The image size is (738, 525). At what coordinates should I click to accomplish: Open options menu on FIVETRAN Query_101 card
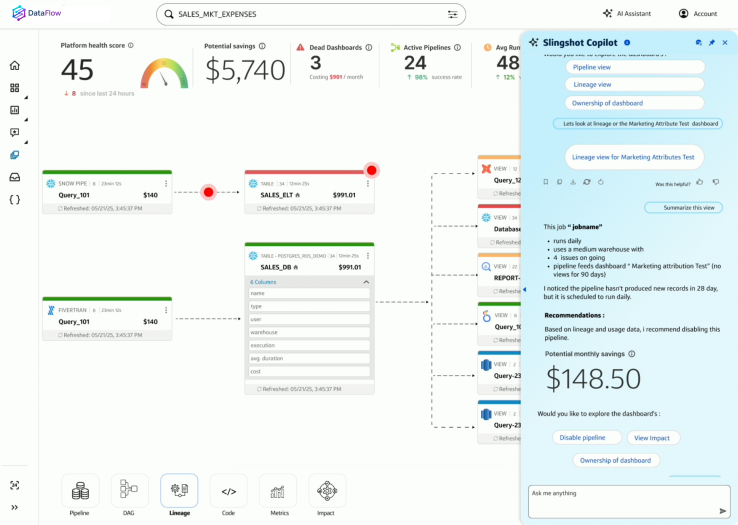[x=166, y=310]
